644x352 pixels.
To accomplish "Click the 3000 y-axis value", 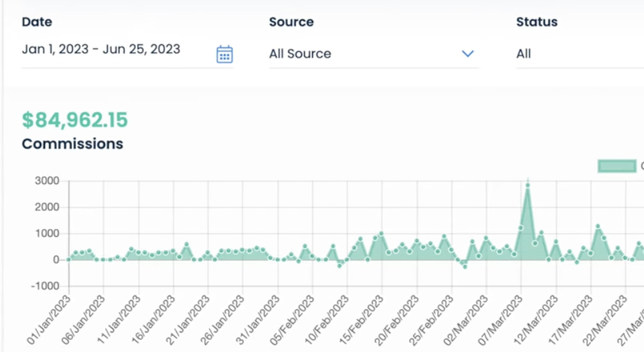I will pos(47,181).
